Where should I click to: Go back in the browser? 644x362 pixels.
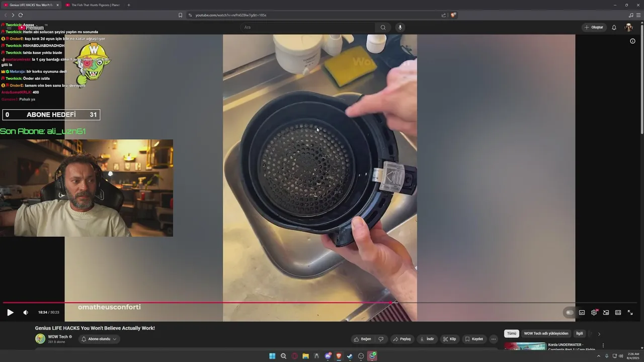6,15
